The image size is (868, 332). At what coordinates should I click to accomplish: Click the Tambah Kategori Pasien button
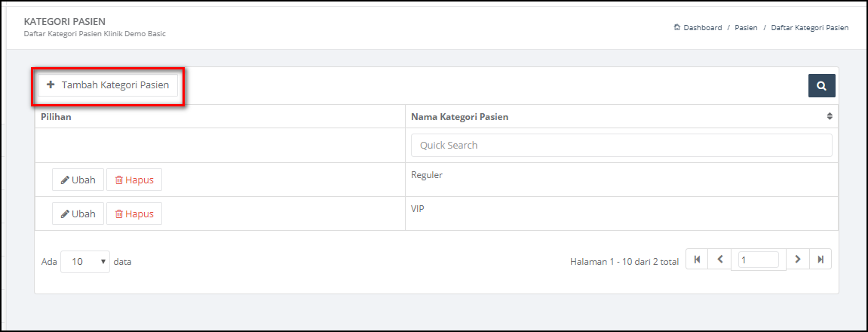pyautogui.click(x=108, y=85)
